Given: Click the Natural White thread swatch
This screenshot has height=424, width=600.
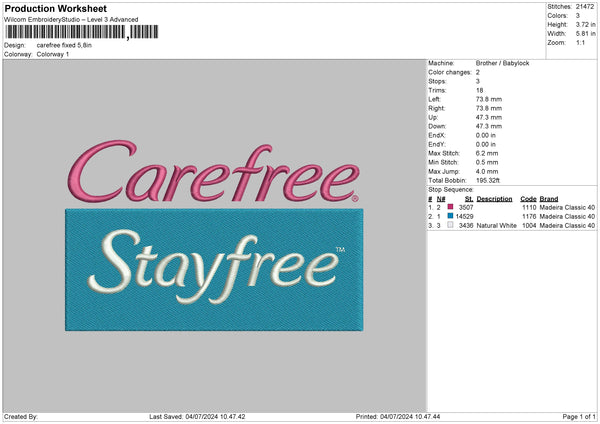Looking at the screenshot, I should coord(450,225).
